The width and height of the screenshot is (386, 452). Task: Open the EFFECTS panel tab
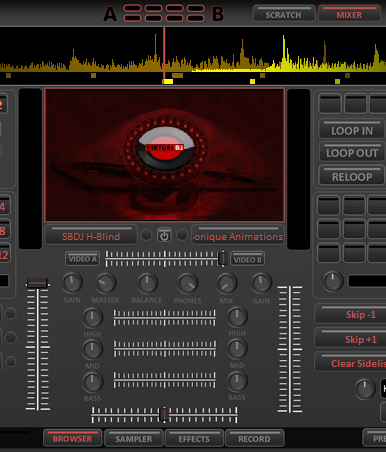point(194,438)
